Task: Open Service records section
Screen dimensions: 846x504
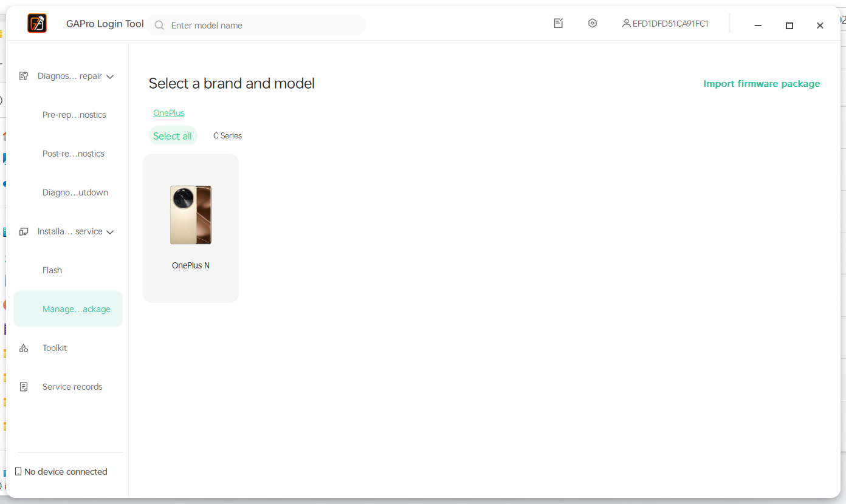Action: pos(72,387)
